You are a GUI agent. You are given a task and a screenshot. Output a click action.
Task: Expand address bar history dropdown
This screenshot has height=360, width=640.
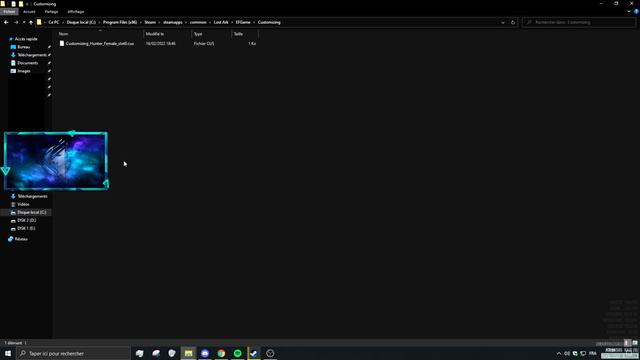503,22
